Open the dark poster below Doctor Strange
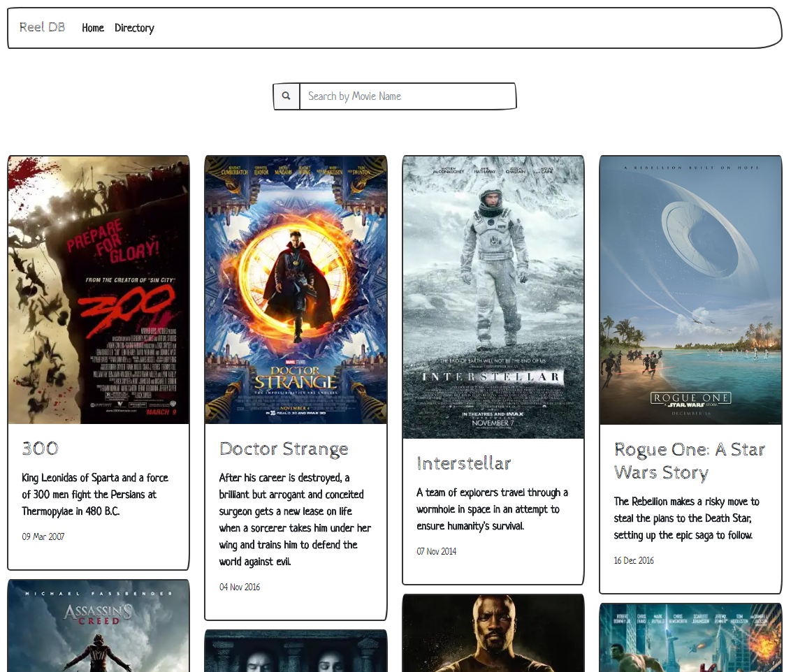Screen dimensions: 791x672 pyautogui.click(x=296, y=651)
